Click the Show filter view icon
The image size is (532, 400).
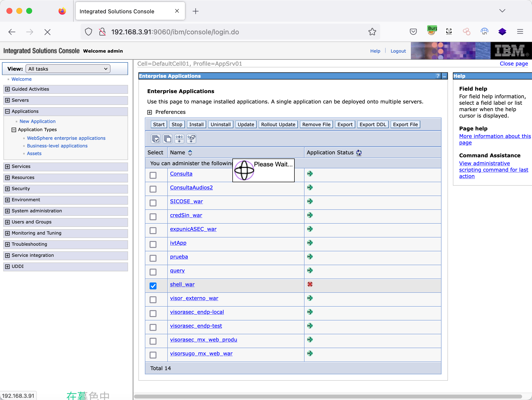coord(179,139)
